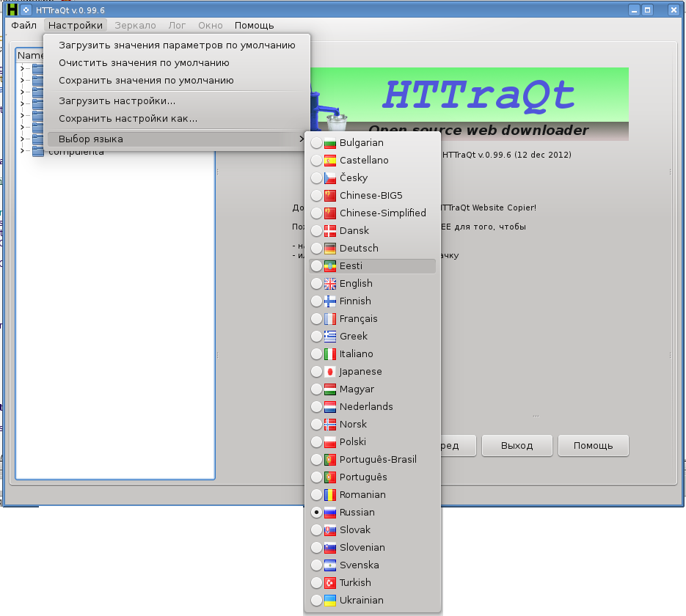
Task: Click the Slovak flag icon
Action: tap(330, 530)
